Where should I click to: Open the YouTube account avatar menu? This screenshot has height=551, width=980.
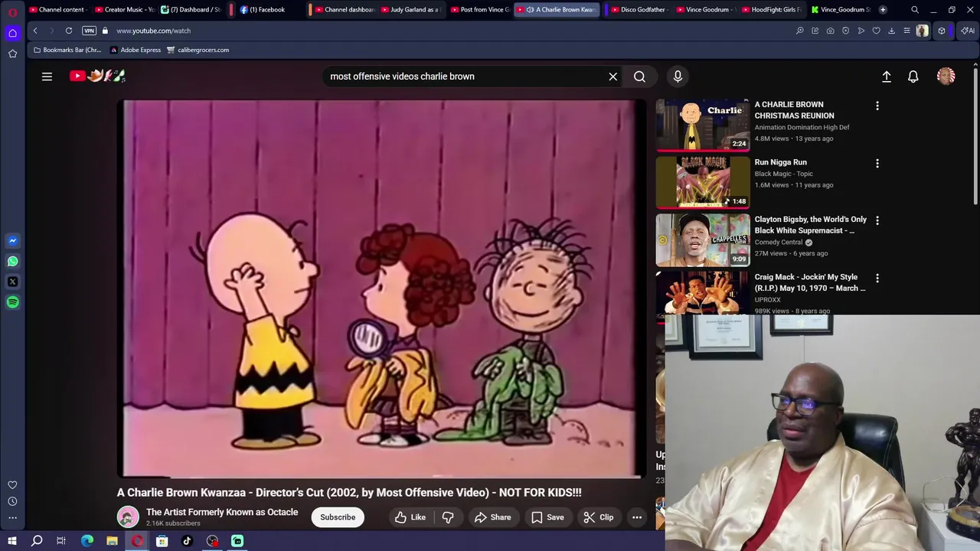click(x=946, y=77)
